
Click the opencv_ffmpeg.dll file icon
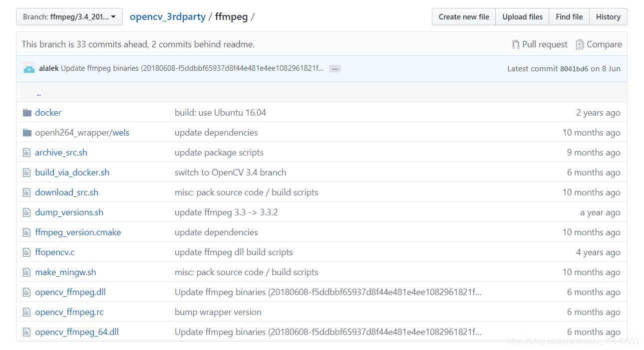tap(27, 292)
